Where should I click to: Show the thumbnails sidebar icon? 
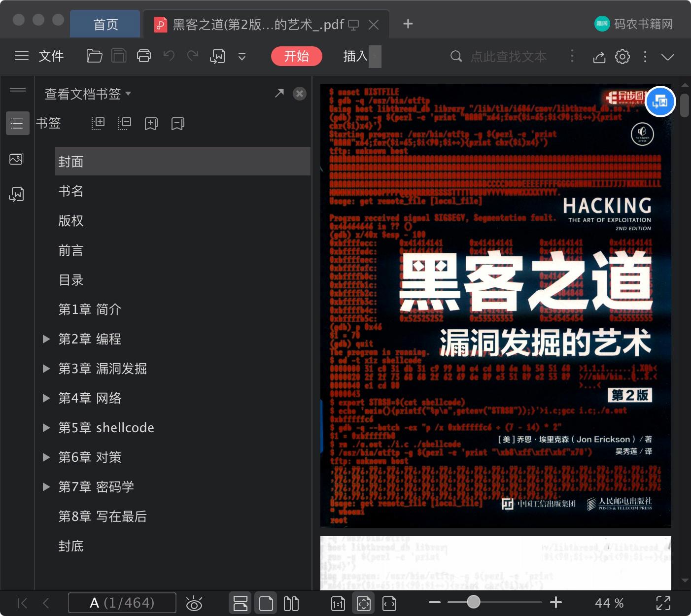point(16,159)
